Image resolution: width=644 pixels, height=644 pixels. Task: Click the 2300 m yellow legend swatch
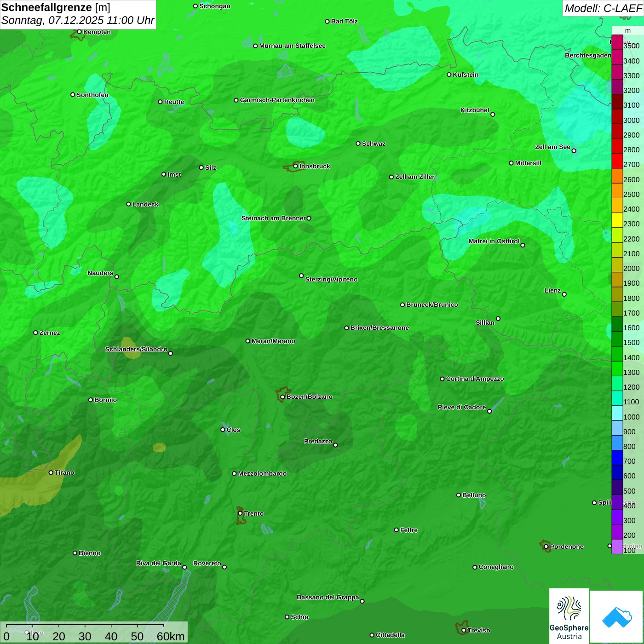617,220
